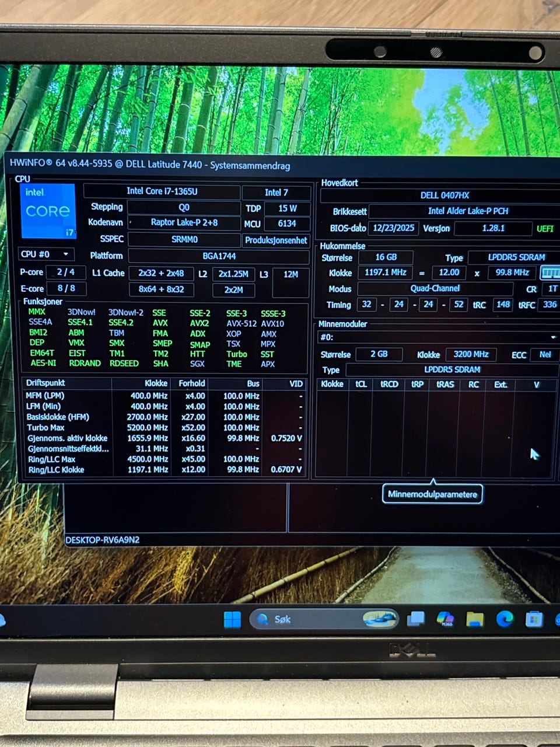Launch Microsoft 365 Copilot from taskbar

coord(446,619)
